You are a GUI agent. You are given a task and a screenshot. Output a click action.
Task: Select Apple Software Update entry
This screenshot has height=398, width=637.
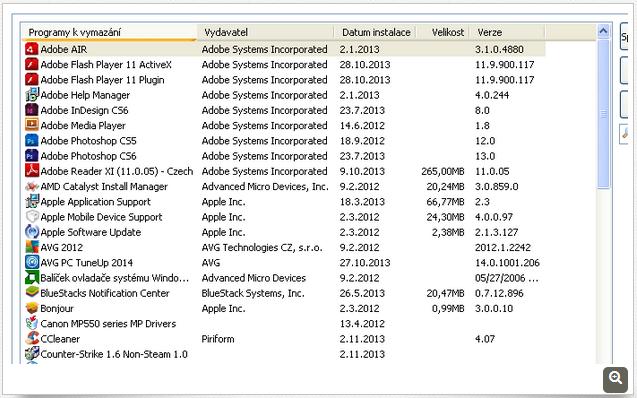coord(91,232)
